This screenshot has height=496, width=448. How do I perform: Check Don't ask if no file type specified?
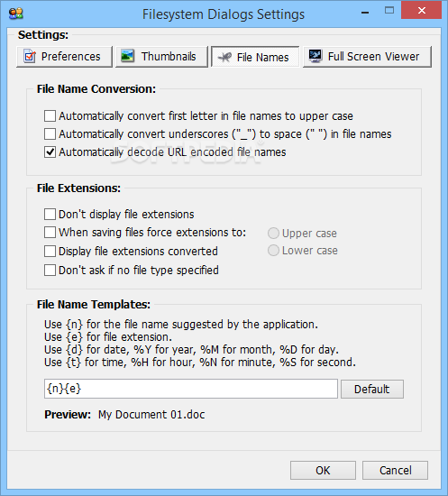click(x=50, y=271)
